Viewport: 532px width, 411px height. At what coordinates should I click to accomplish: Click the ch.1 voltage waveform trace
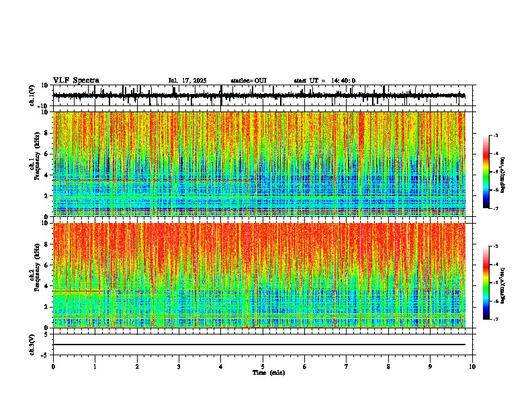click(x=259, y=95)
